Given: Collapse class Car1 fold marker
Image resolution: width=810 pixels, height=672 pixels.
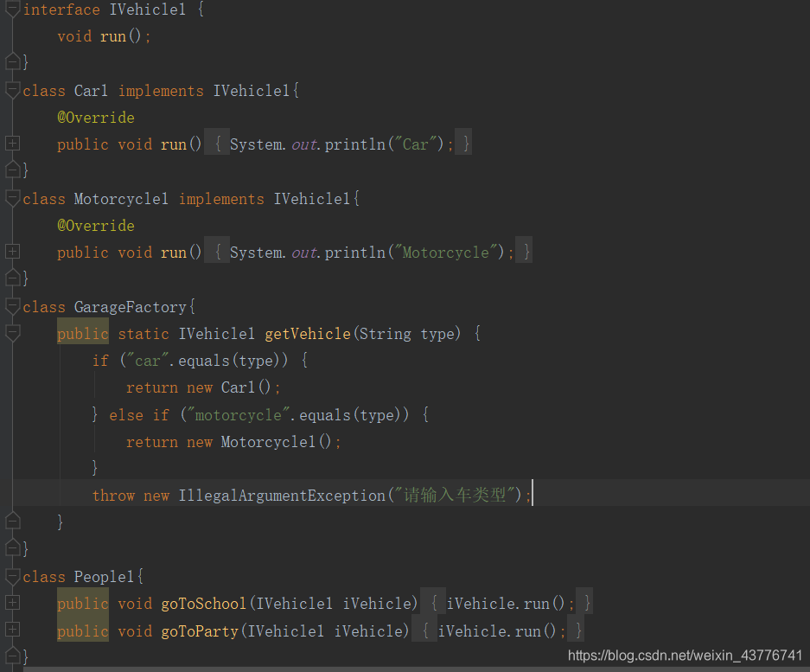Looking at the screenshot, I should point(12,90).
